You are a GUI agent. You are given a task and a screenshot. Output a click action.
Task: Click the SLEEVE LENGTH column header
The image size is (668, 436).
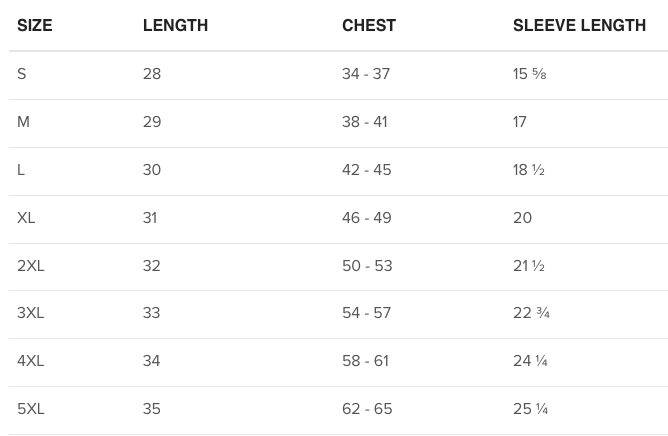tap(579, 26)
